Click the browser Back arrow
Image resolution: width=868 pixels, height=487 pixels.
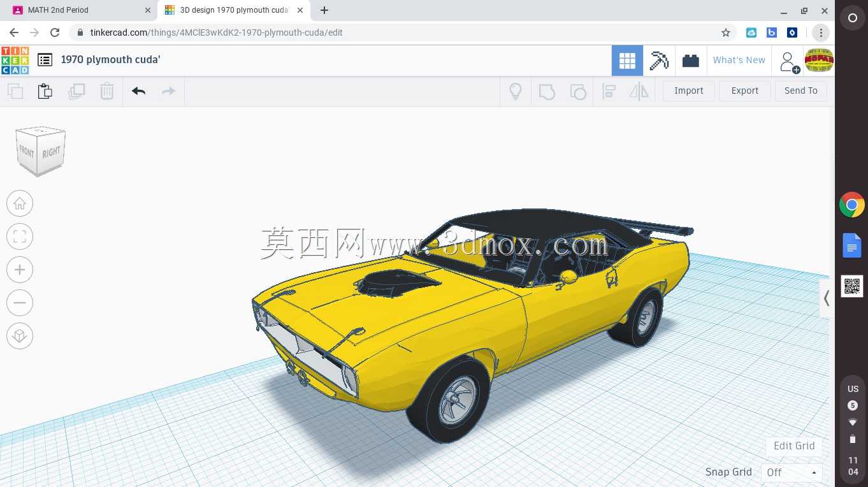tap(14, 33)
